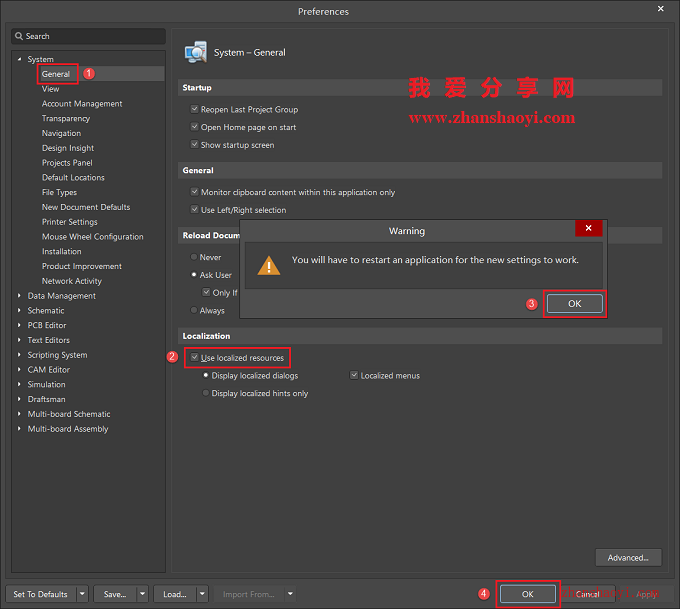Click the Cancel button
The width and height of the screenshot is (680, 609).
point(588,594)
